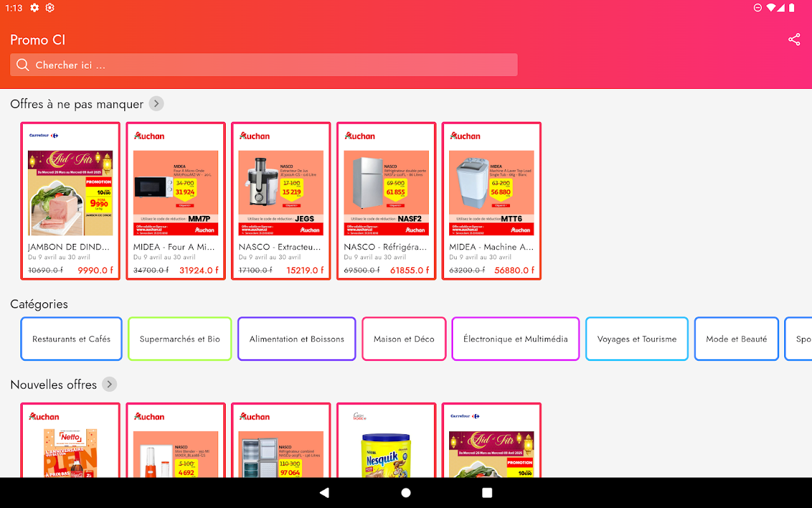This screenshot has width=812, height=508.
Task: Tap Auchan logo on the MIDEA Machine card
Action: pyautogui.click(x=465, y=136)
